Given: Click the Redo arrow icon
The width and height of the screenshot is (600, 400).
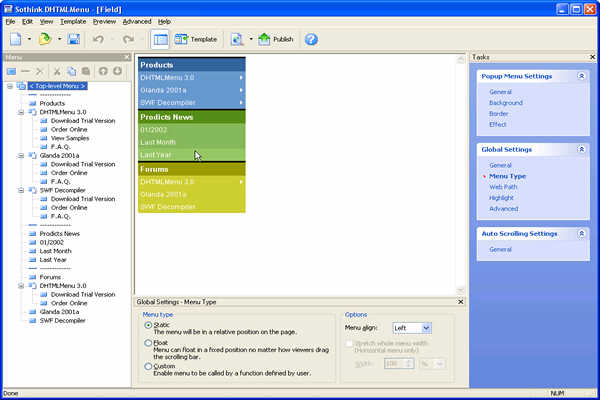Looking at the screenshot, I should pos(128,39).
